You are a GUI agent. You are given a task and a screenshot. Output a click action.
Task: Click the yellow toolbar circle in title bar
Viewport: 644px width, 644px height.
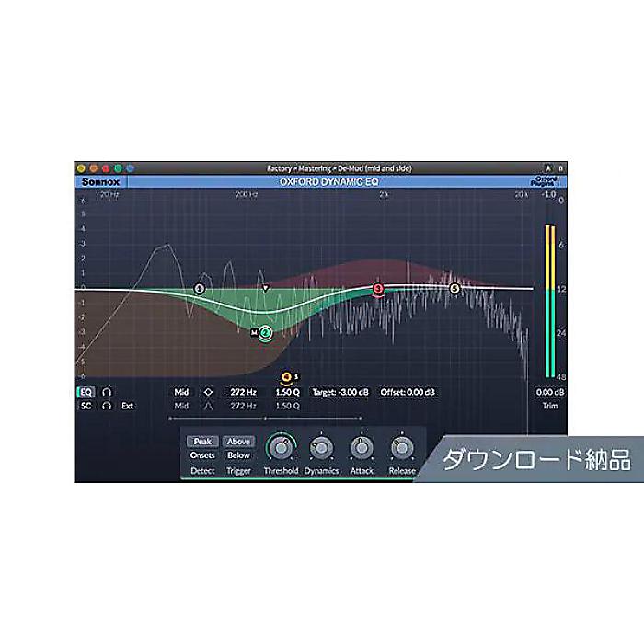(81, 168)
